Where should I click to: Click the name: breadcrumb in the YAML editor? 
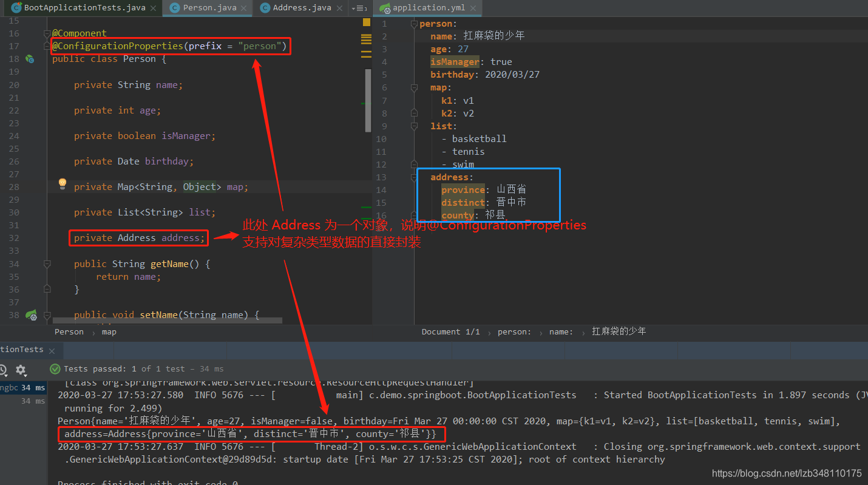[561, 332]
